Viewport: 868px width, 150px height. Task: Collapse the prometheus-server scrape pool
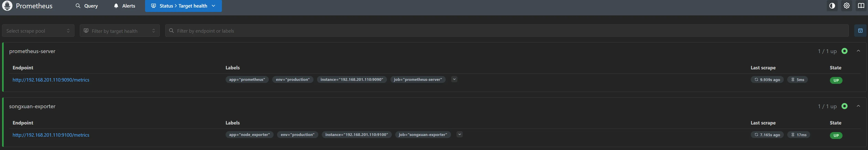[x=858, y=51]
